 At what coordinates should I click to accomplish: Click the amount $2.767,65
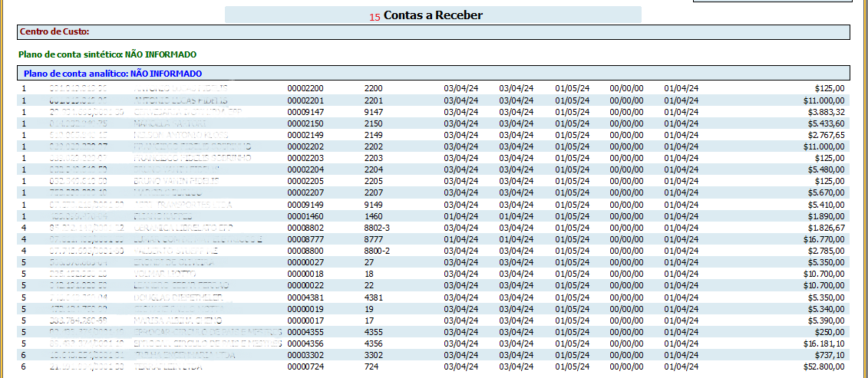[826, 134]
